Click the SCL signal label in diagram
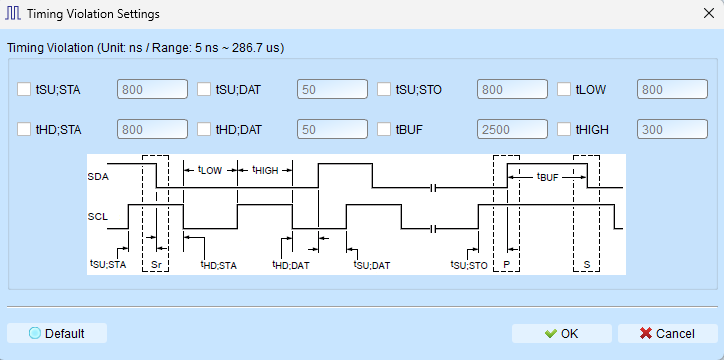The width and height of the screenshot is (724, 360). (x=97, y=216)
